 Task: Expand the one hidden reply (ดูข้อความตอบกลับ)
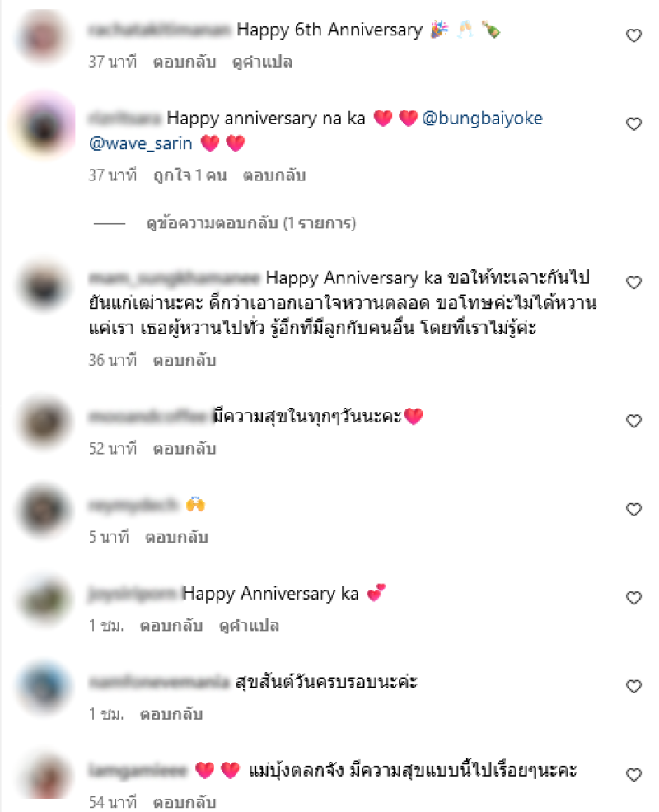(x=251, y=223)
